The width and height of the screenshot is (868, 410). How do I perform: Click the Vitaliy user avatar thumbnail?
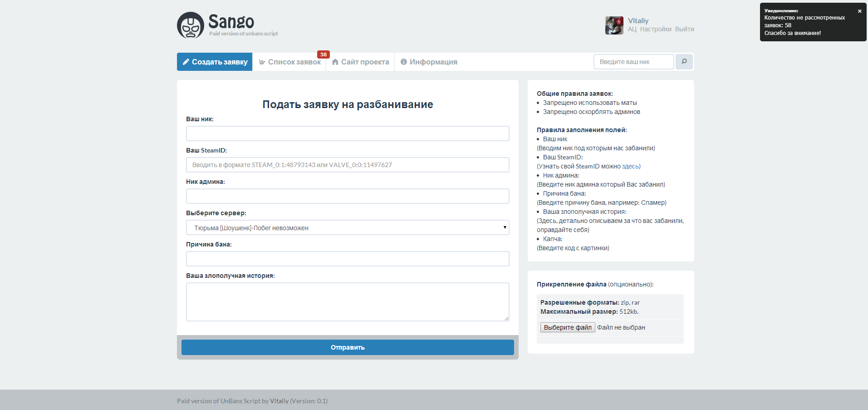614,25
